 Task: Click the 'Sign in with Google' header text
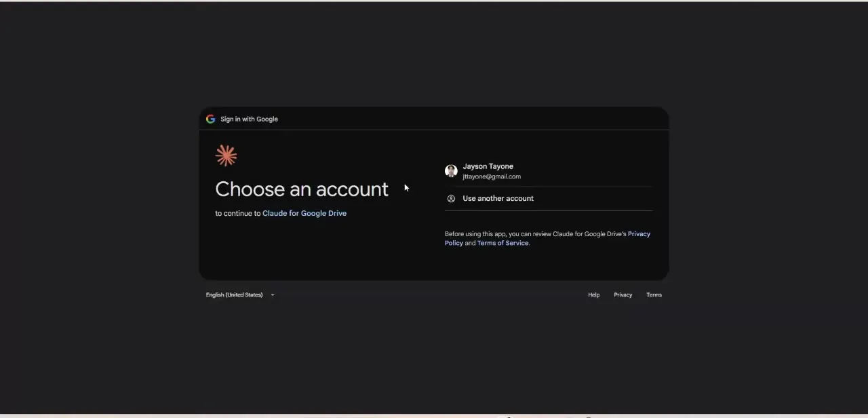(x=249, y=119)
